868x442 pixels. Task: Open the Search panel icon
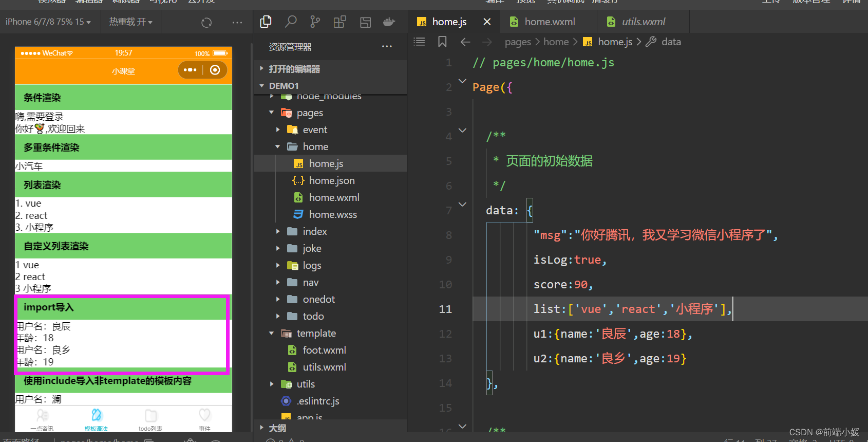(291, 22)
